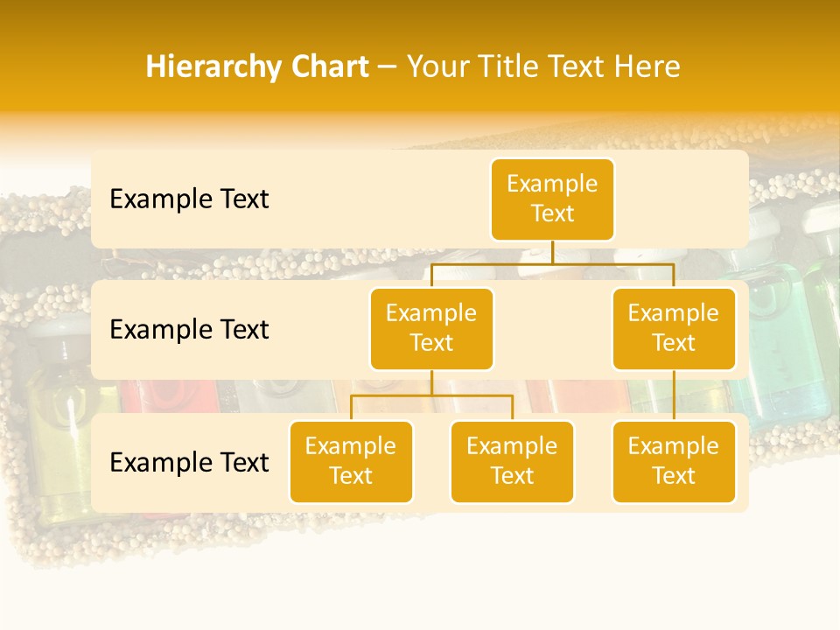Click the blank area below the chart
Screen dimensions: 840x630
coord(420,577)
